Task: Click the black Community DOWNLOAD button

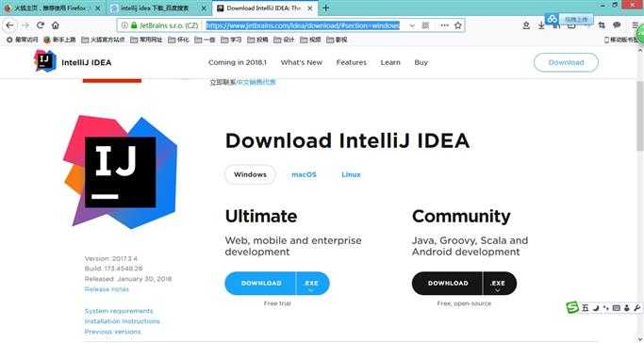Action: click(x=447, y=283)
